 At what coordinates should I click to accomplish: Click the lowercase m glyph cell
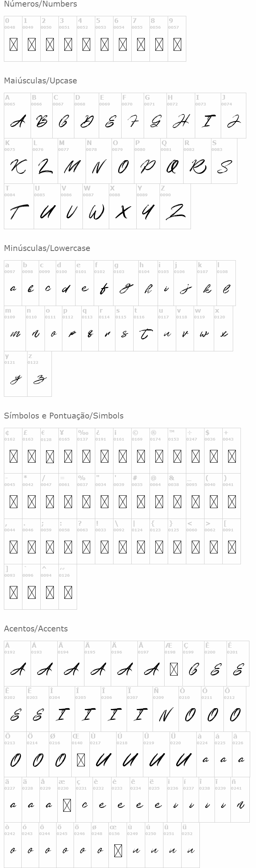point(15,329)
